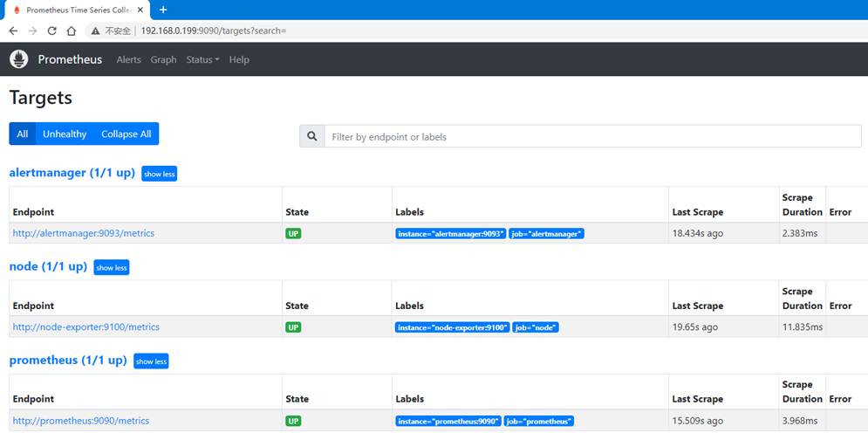Reload the page with refresh icon

point(52,31)
